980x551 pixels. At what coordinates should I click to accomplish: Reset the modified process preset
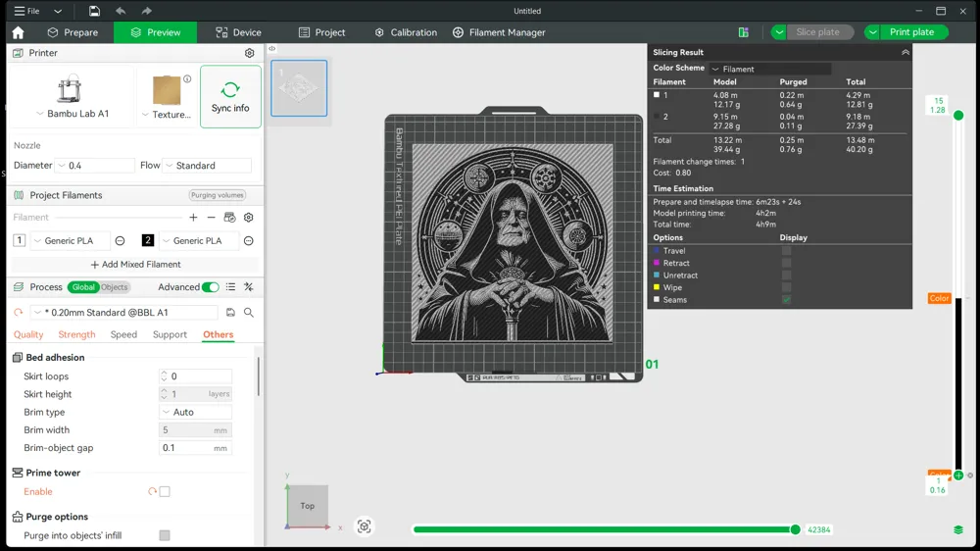click(x=18, y=312)
